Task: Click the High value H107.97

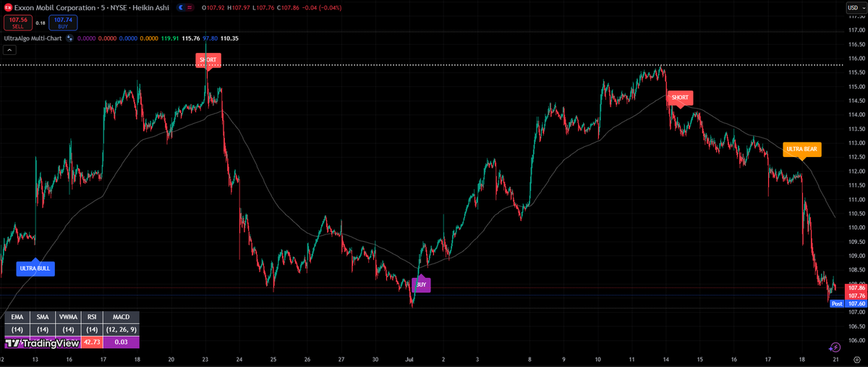Action: pyautogui.click(x=239, y=7)
